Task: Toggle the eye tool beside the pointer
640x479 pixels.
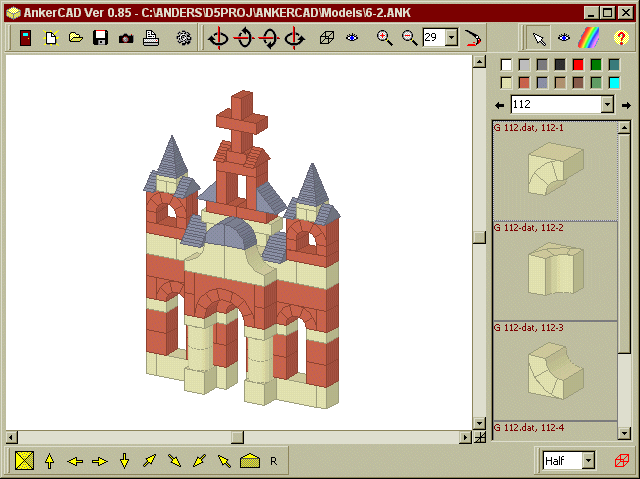Action: [564, 38]
